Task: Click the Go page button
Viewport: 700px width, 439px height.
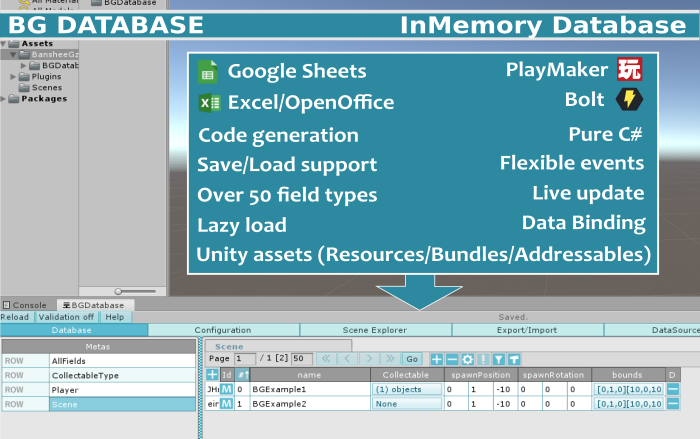Action: (411, 358)
